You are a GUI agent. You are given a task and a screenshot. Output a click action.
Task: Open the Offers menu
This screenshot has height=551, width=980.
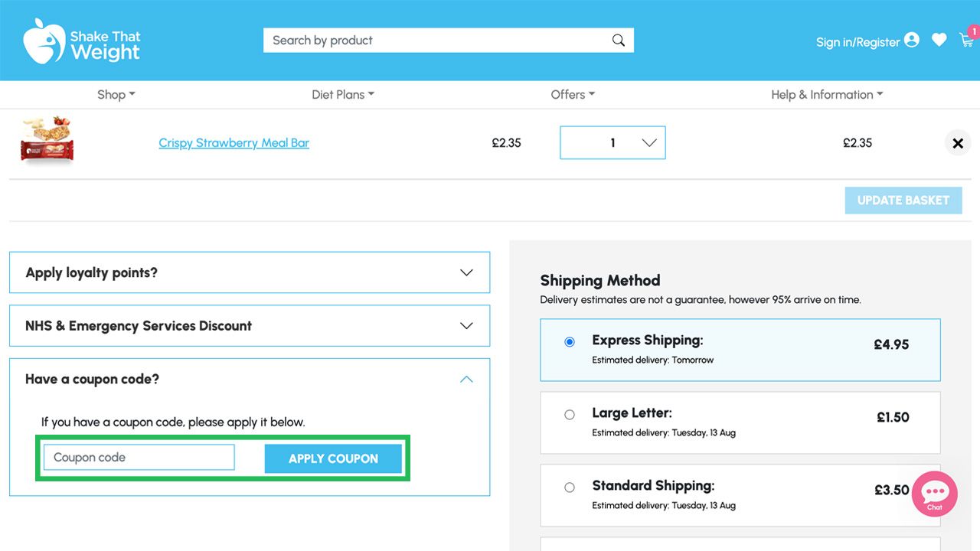pyautogui.click(x=573, y=95)
